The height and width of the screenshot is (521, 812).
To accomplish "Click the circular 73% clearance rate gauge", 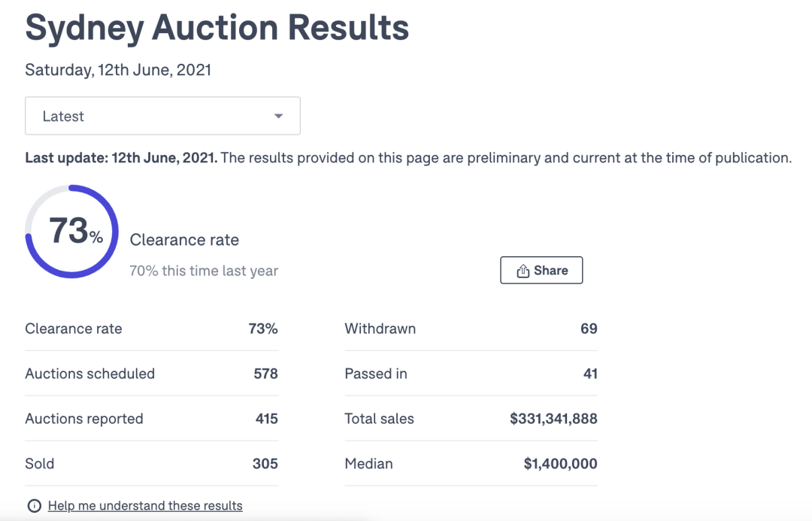I will click(x=72, y=232).
